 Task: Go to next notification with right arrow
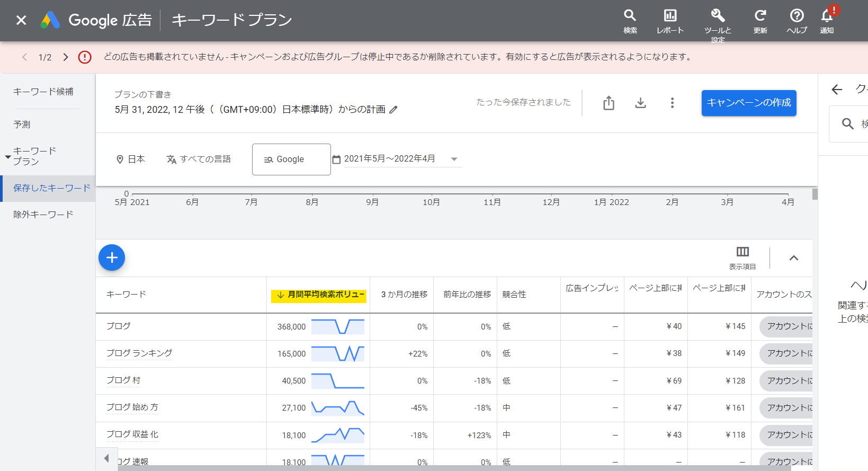(x=66, y=57)
